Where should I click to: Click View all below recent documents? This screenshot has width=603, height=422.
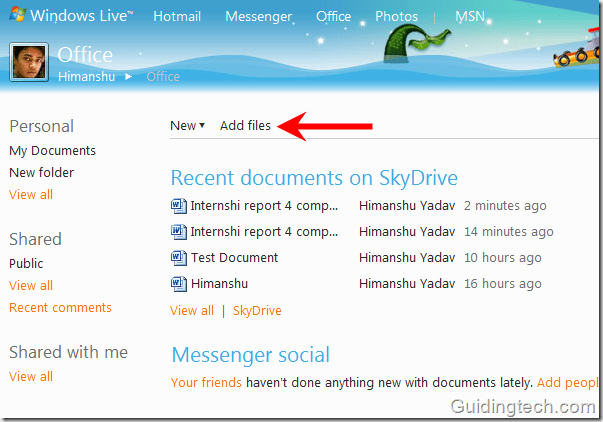click(x=192, y=311)
